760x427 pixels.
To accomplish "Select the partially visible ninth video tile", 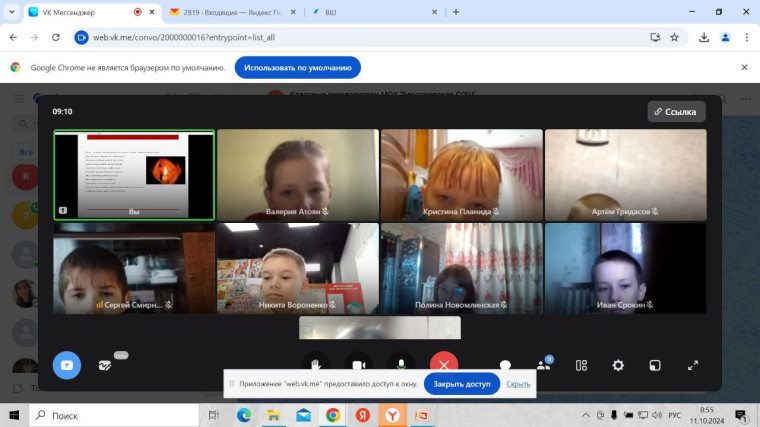I will tap(380, 328).
